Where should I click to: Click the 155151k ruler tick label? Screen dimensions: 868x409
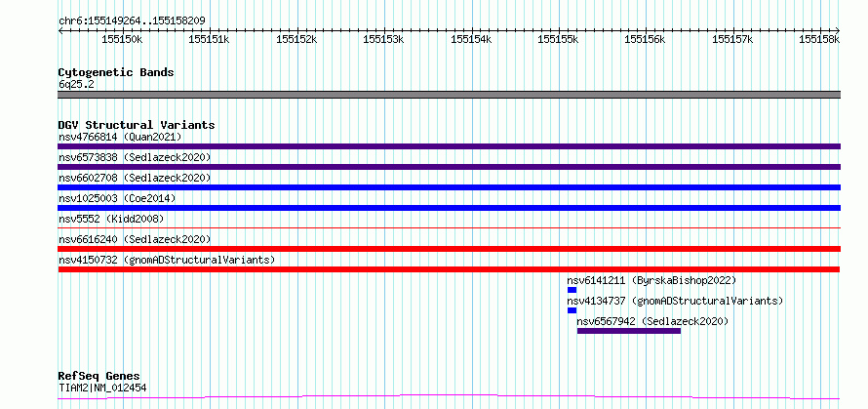pyautogui.click(x=210, y=39)
